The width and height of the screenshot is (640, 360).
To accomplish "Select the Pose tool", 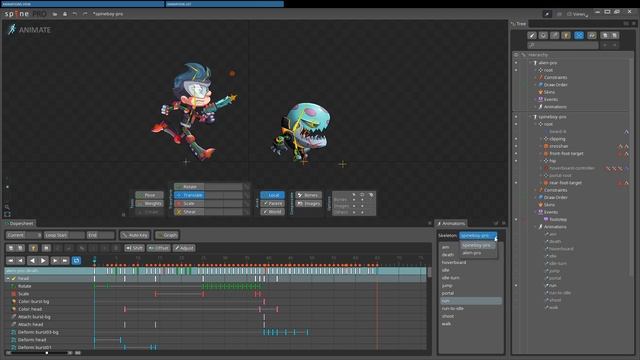I will pyautogui.click(x=149, y=195).
